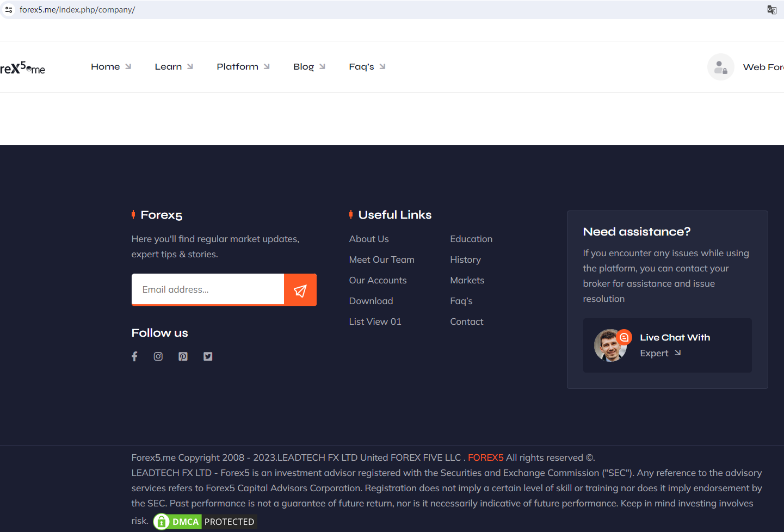784x532 pixels.
Task: Open the Education footer link
Action: (471, 239)
